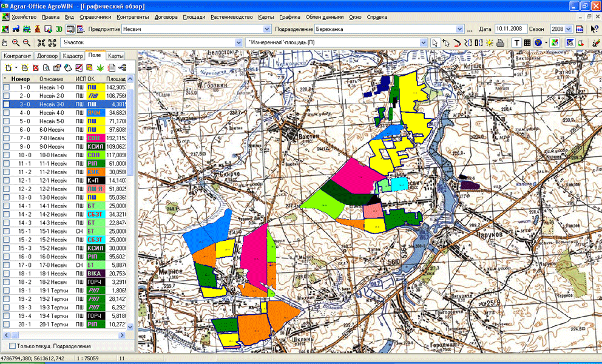Check the box for field 20 - 1

pyautogui.click(x=6, y=324)
